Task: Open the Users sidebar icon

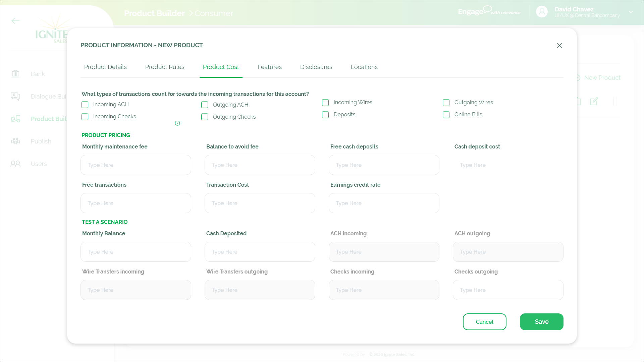Action: point(15,164)
